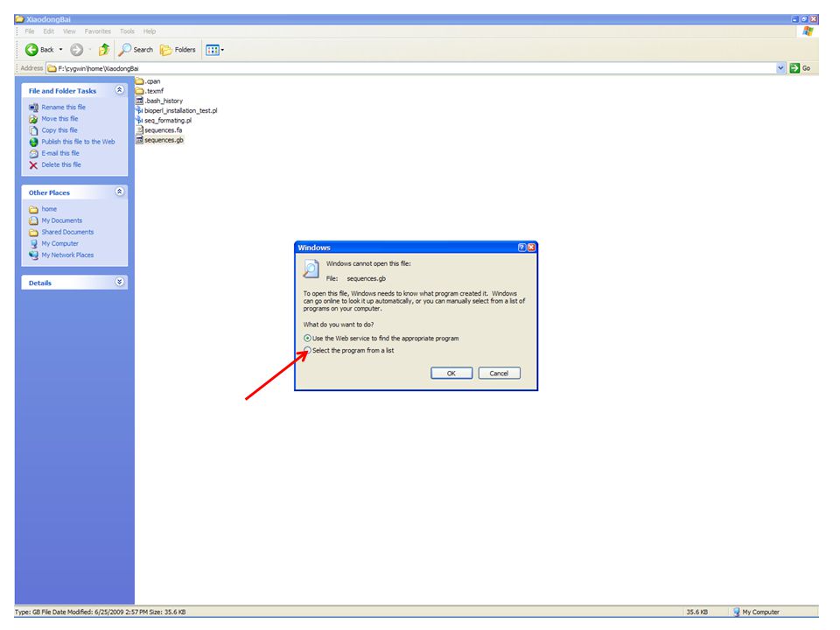Screen dimensions: 840x630
Task: Open the Views dropdown button
Action: coord(215,50)
